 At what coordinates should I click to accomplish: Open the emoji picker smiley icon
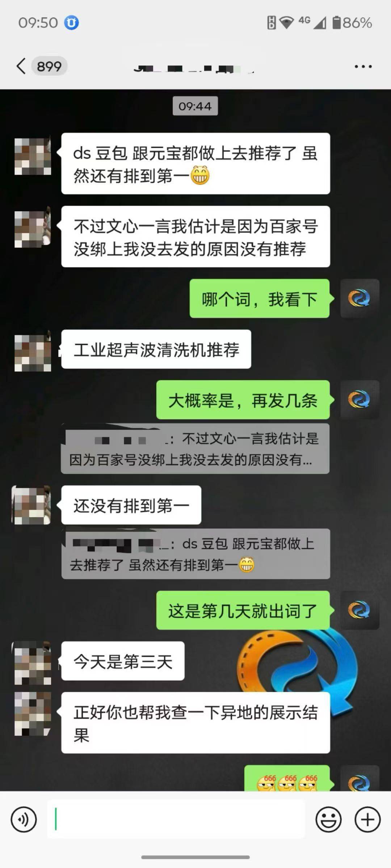pos(328,819)
